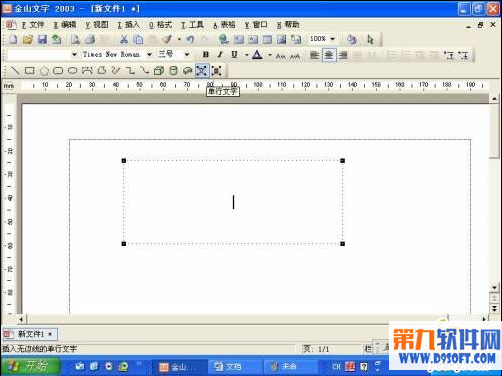
Task: Click the Format Painter brush icon
Action: click(167, 39)
